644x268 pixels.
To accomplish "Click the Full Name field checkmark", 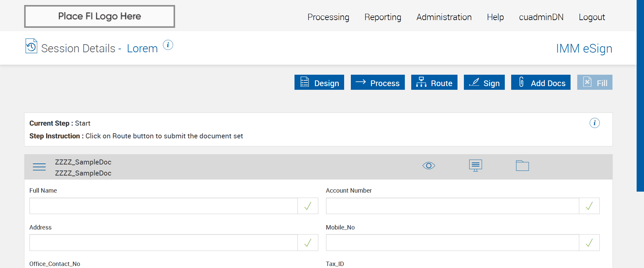I will [x=308, y=206].
